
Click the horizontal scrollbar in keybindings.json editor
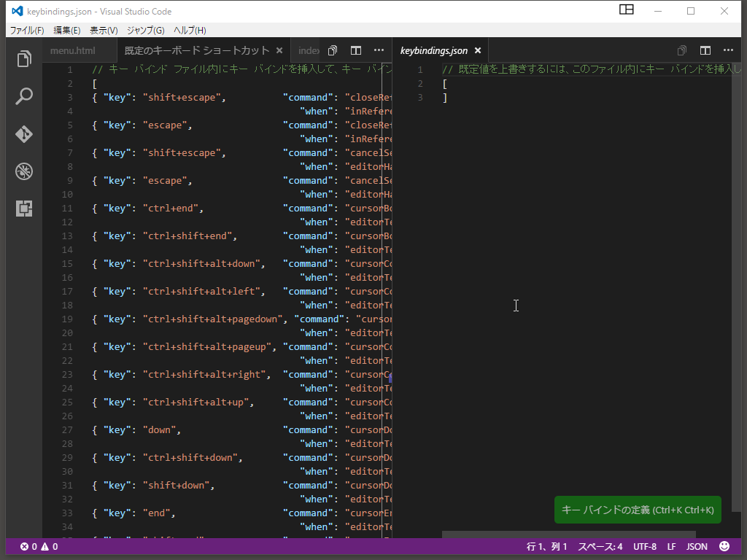click(569, 534)
